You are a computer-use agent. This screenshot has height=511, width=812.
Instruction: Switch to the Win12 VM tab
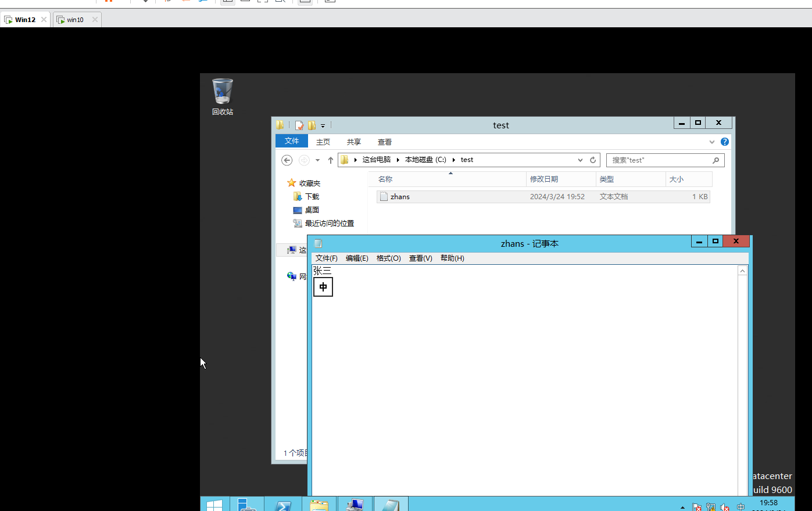25,20
